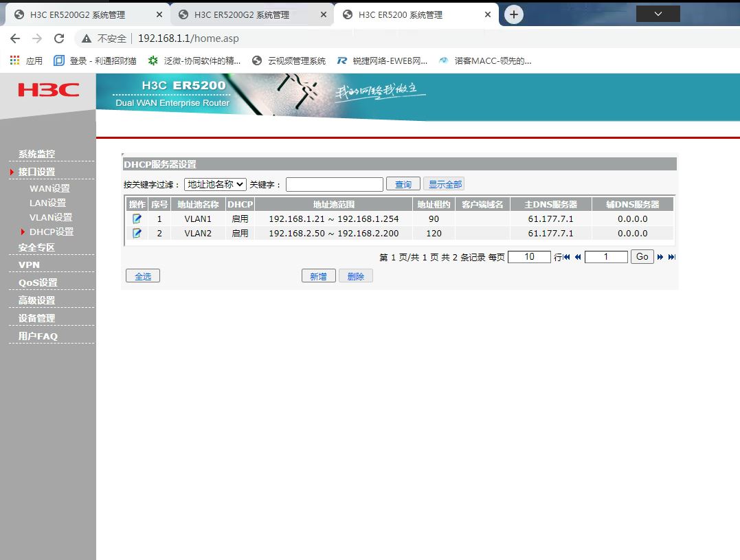Click the 删除 delete button
The width and height of the screenshot is (740, 560).
coord(356,276)
